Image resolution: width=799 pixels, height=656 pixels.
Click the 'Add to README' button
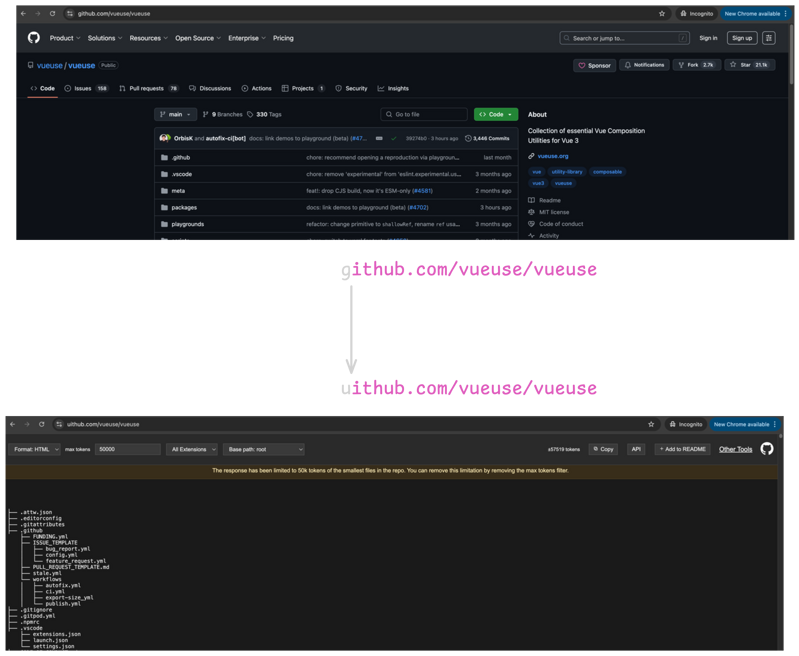point(682,449)
